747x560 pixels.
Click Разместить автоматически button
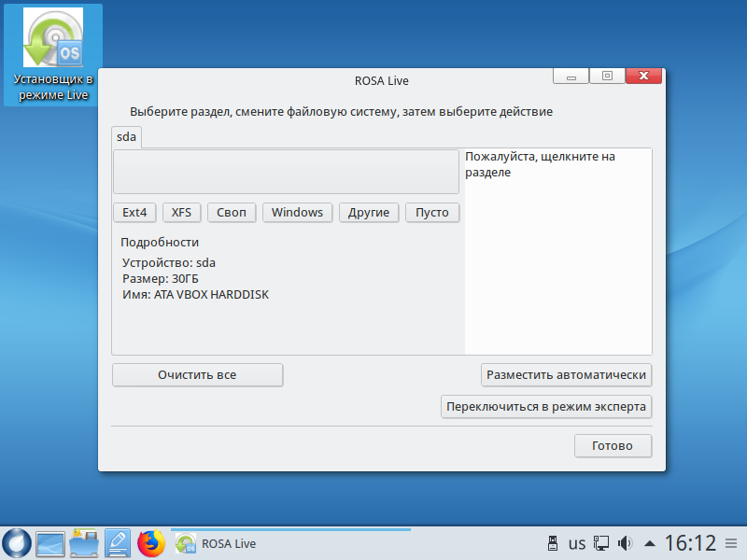pos(566,375)
